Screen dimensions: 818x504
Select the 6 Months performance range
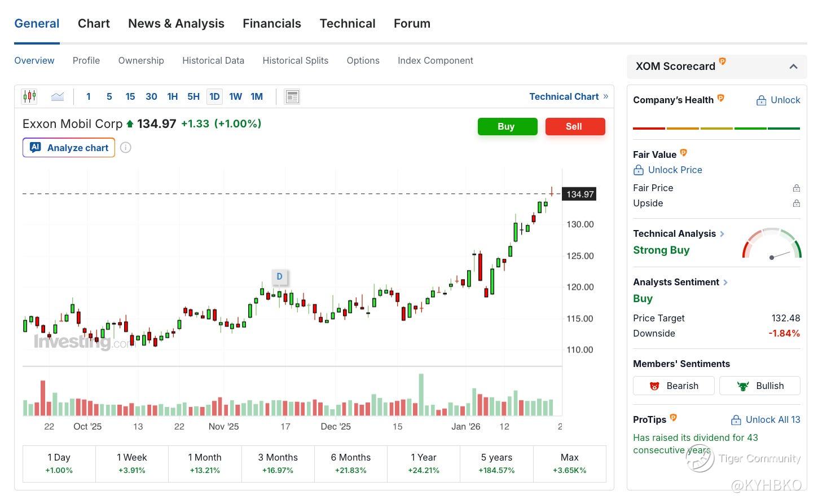click(x=351, y=463)
